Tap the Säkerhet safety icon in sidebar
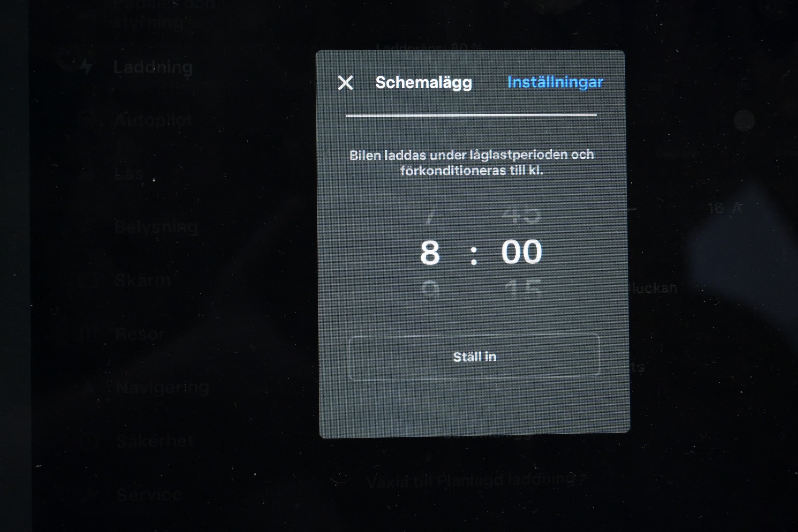Viewport: 798px width, 532px height. tap(88, 441)
